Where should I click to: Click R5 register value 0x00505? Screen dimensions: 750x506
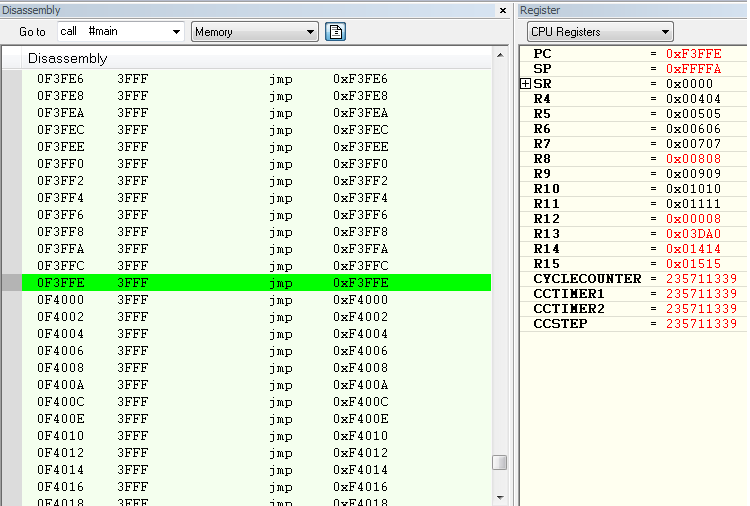point(694,114)
